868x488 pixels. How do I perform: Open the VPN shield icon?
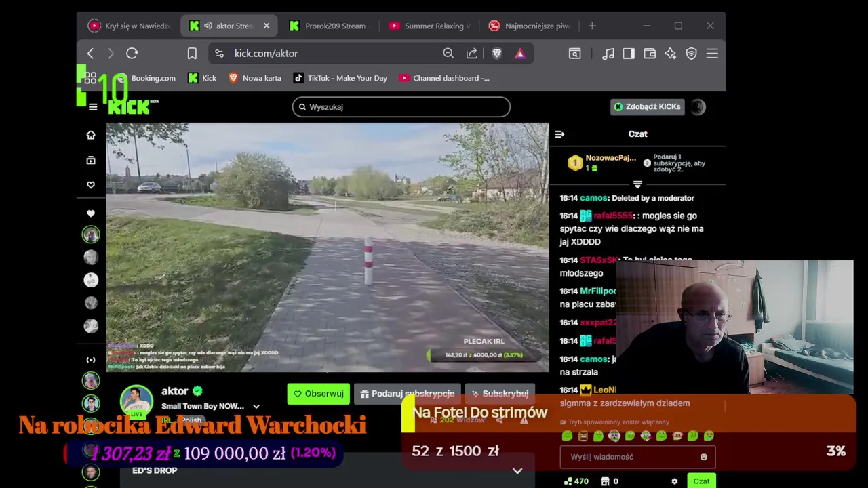[692, 53]
